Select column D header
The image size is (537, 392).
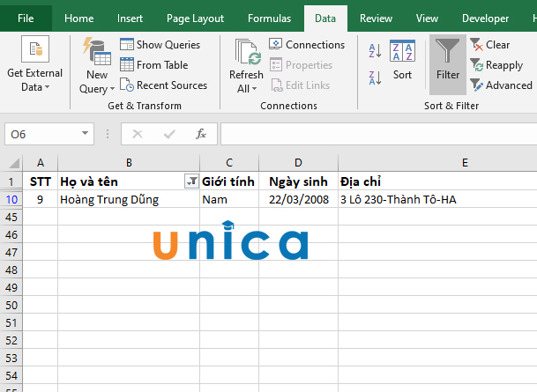(x=298, y=162)
